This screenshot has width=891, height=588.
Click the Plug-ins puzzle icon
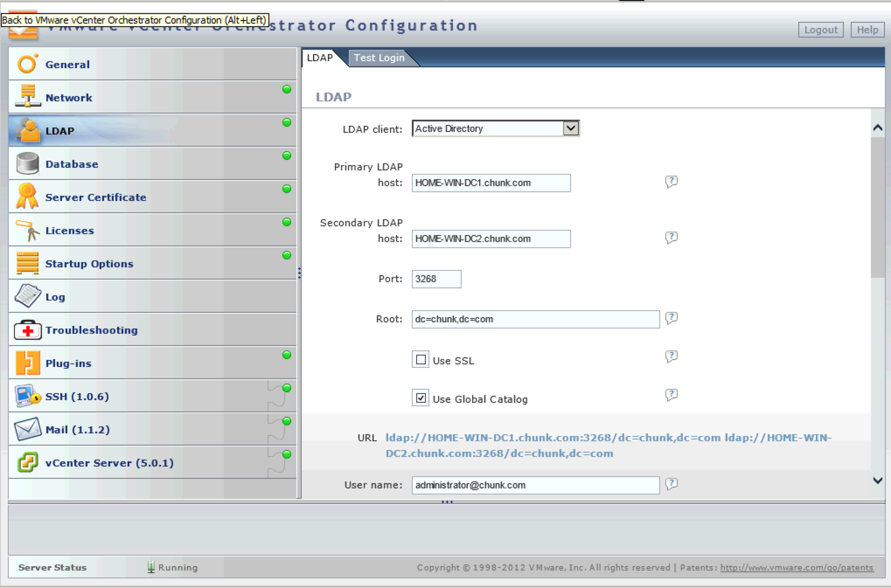27,363
